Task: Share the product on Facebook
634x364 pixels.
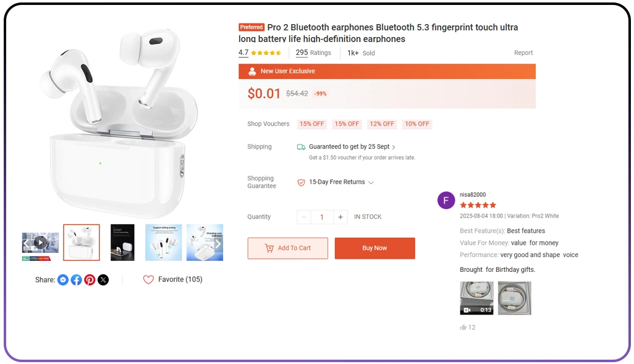Action: 76,279
